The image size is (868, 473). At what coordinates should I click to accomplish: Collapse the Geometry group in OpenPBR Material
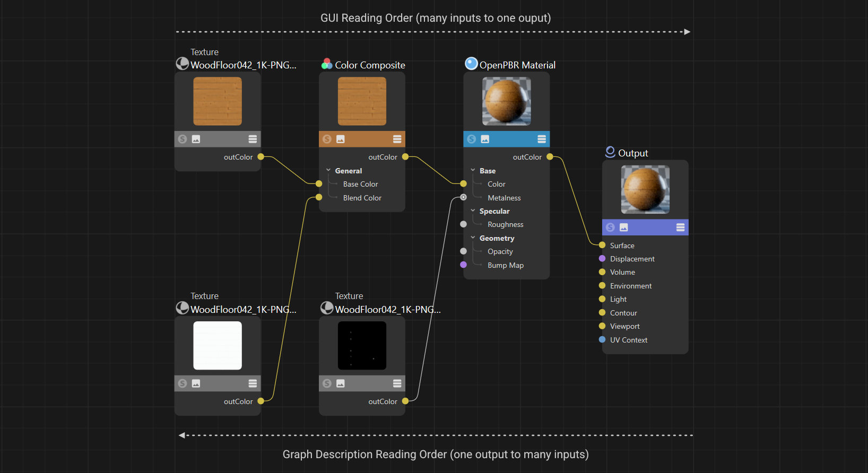473,238
